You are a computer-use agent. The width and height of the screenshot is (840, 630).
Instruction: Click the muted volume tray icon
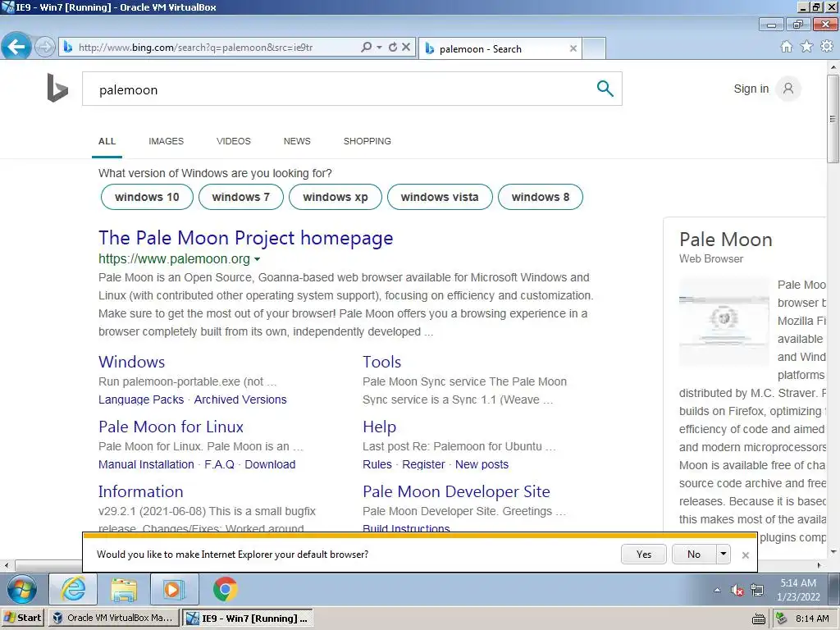pyautogui.click(x=737, y=591)
